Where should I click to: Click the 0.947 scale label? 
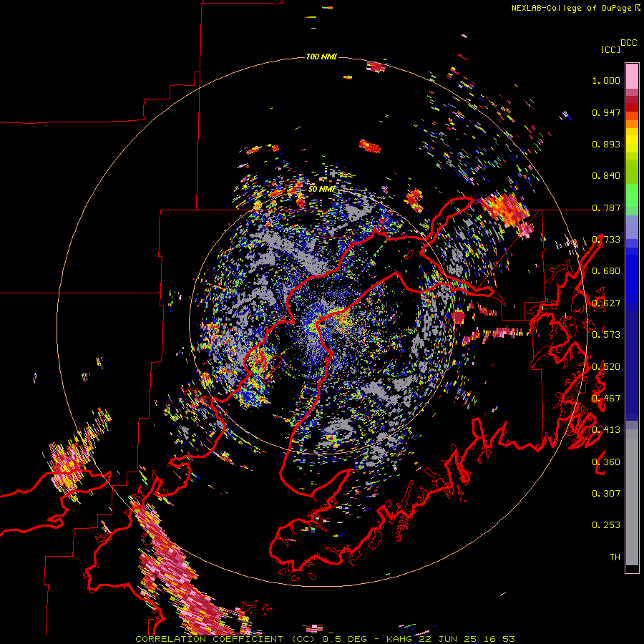[x=606, y=112]
